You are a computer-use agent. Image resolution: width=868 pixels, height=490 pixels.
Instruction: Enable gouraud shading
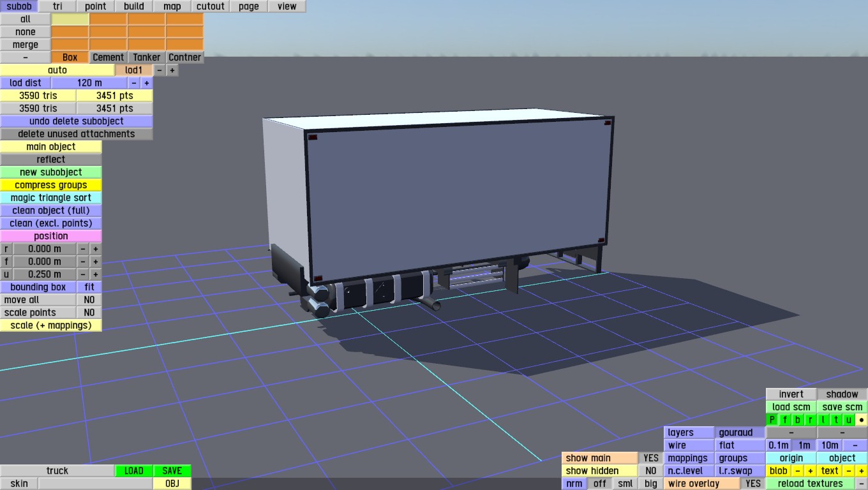740,433
